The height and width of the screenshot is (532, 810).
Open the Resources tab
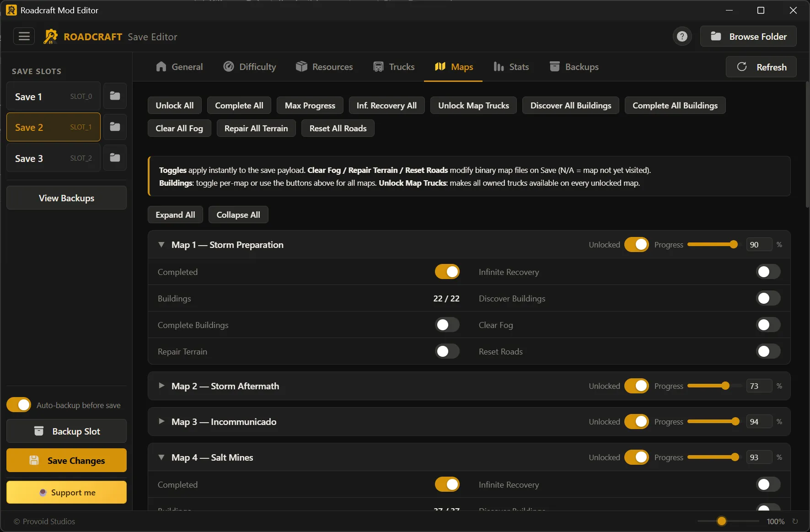(x=324, y=67)
